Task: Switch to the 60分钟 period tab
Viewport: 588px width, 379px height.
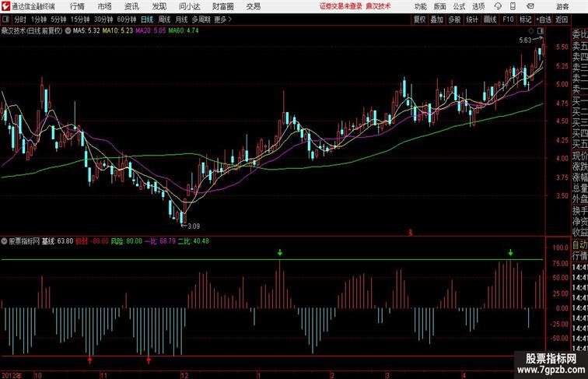Action: (x=127, y=19)
